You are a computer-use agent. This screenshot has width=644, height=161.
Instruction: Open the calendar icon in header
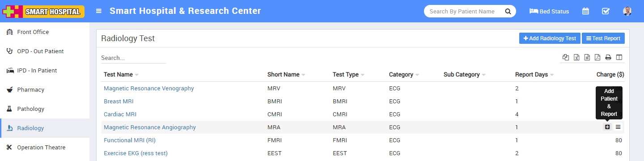585,11
